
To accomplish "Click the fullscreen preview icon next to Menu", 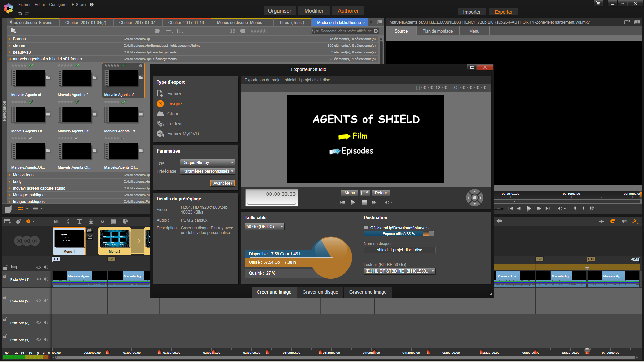I will point(365,193).
